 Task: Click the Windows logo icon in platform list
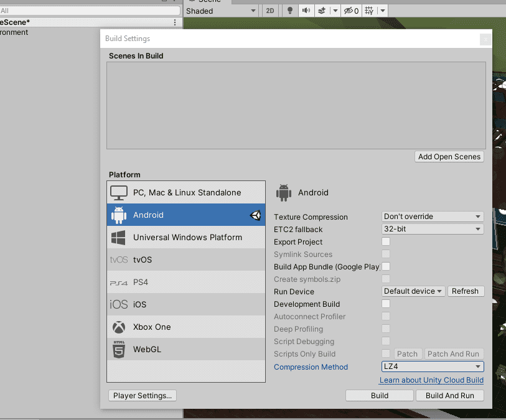tap(118, 238)
